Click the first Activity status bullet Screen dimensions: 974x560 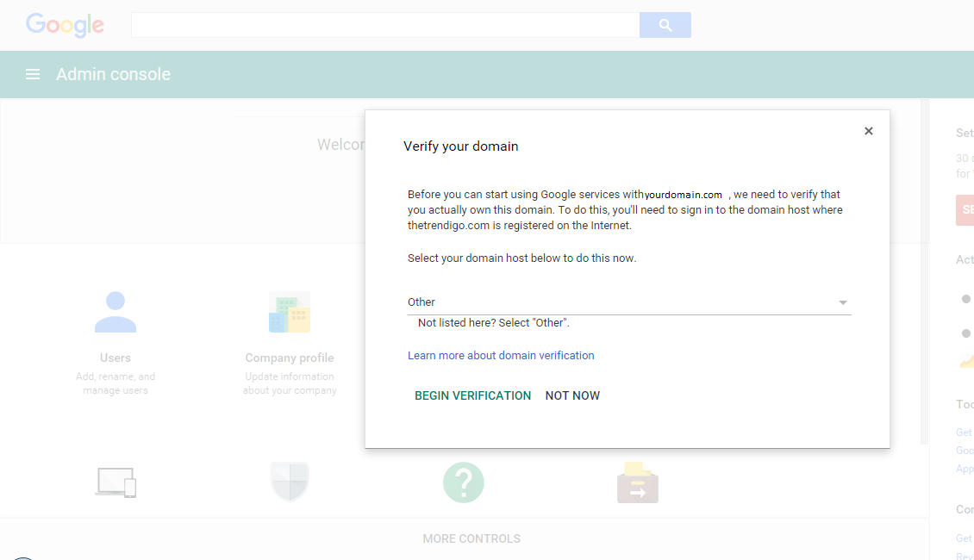pyautogui.click(x=966, y=299)
